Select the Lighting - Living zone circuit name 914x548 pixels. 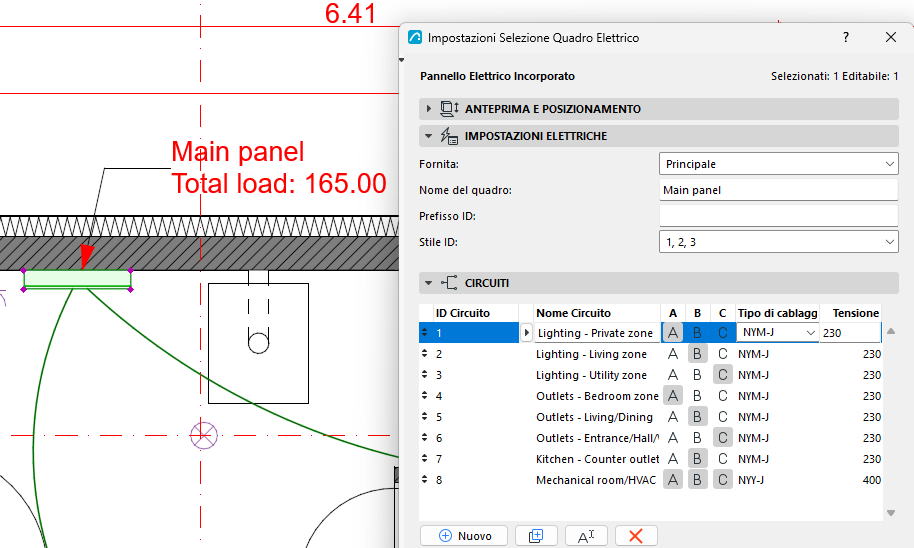pyautogui.click(x=592, y=354)
